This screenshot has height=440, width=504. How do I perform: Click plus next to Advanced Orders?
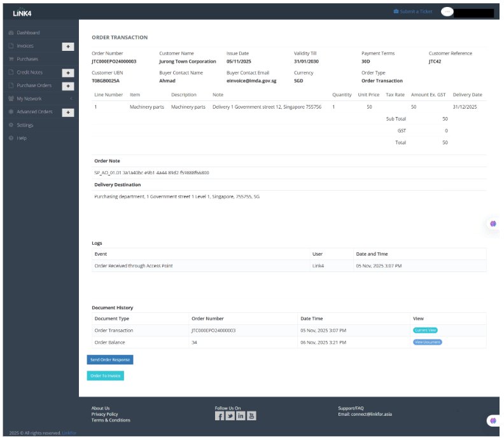[x=68, y=113]
